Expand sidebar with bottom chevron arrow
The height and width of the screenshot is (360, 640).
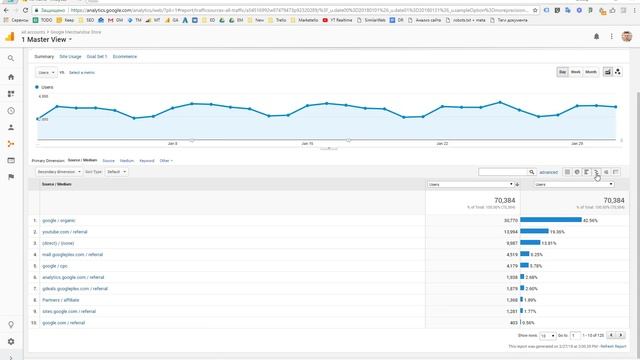point(11,358)
